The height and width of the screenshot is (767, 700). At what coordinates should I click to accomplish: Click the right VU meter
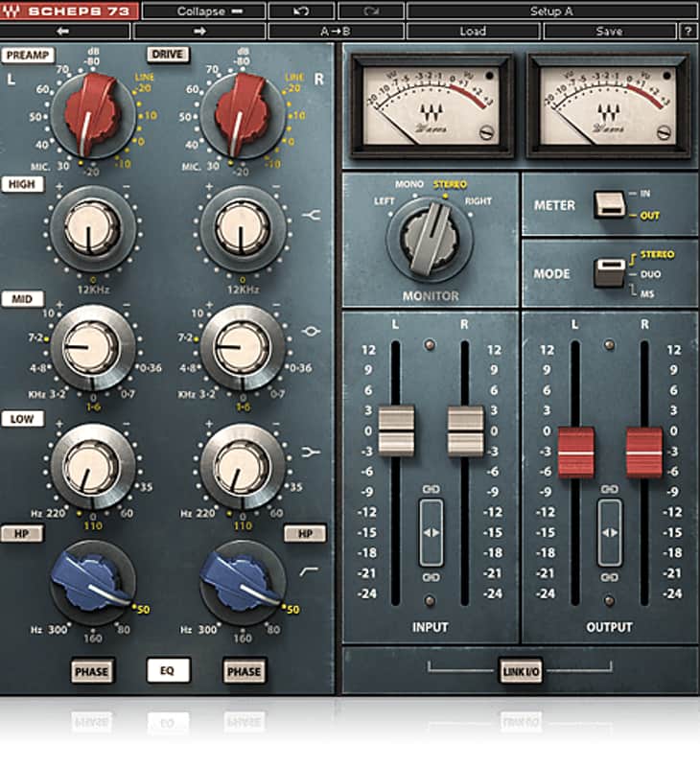coord(609,105)
